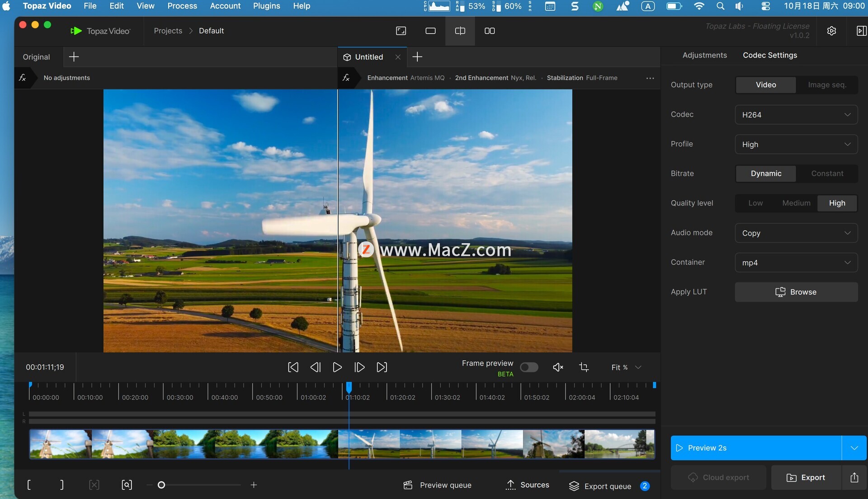Click the share icon beside Export

tap(854, 478)
